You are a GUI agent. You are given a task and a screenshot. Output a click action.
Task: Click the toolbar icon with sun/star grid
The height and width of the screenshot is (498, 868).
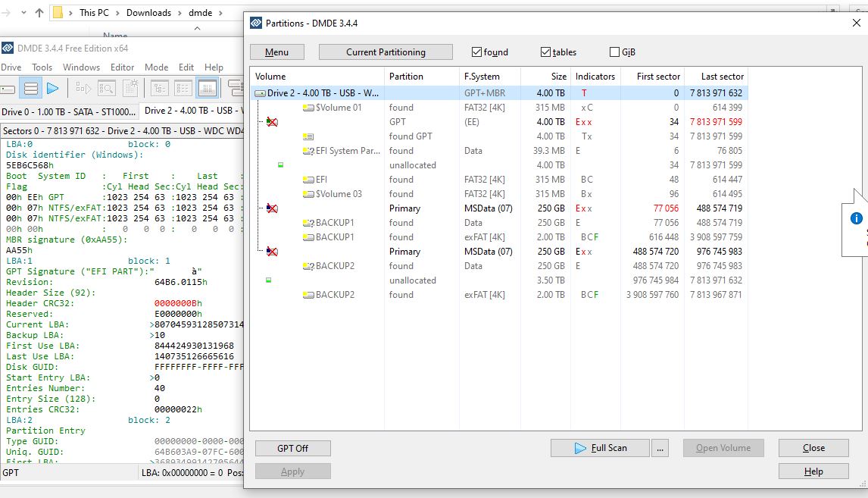130,88
